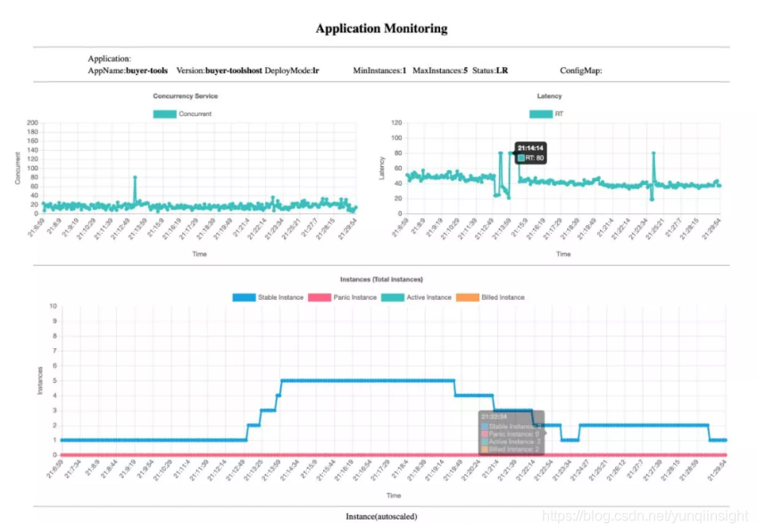Click the vertical Latency y-axis title

pyautogui.click(x=382, y=168)
